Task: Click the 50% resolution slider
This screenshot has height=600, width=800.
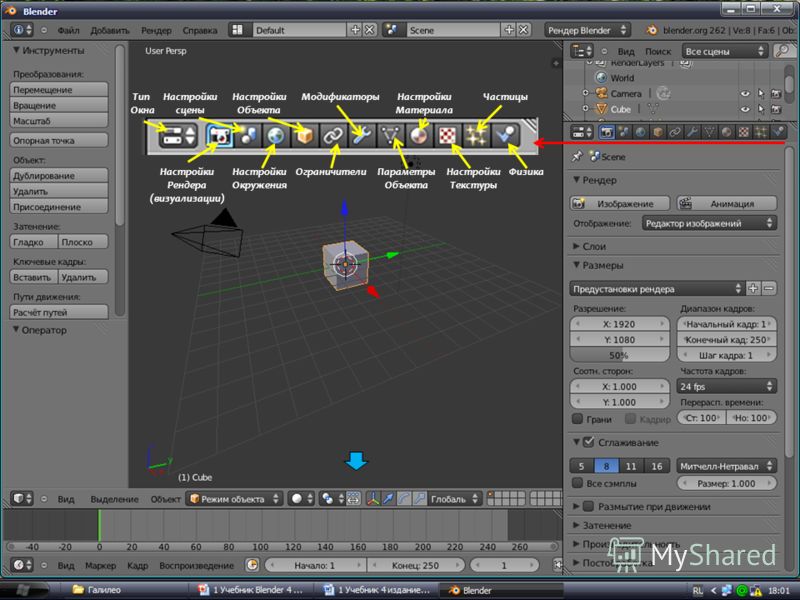Action: pos(619,355)
